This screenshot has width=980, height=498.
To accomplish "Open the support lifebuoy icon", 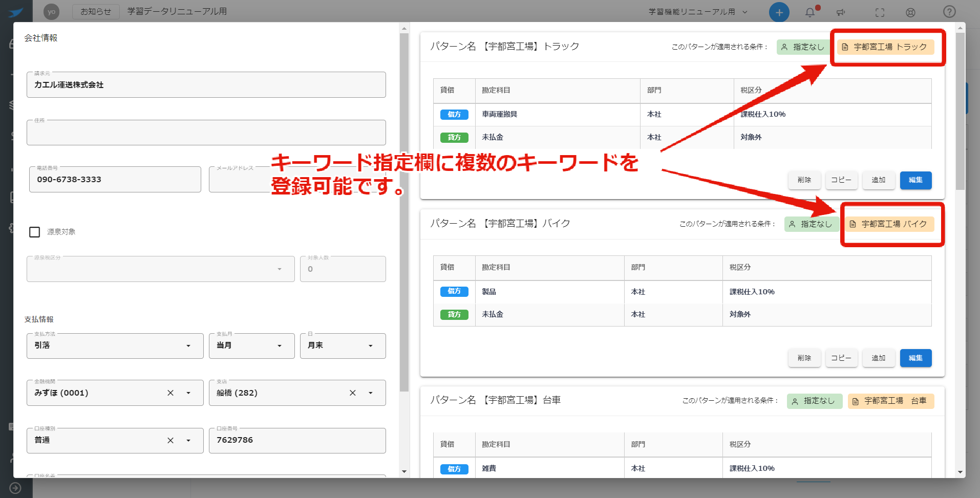I will click(910, 12).
